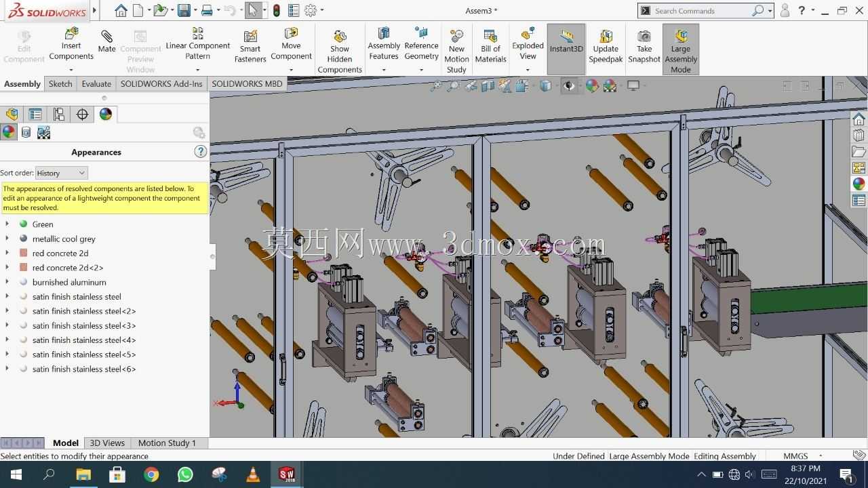Click the Insert Components tool

tap(71, 44)
